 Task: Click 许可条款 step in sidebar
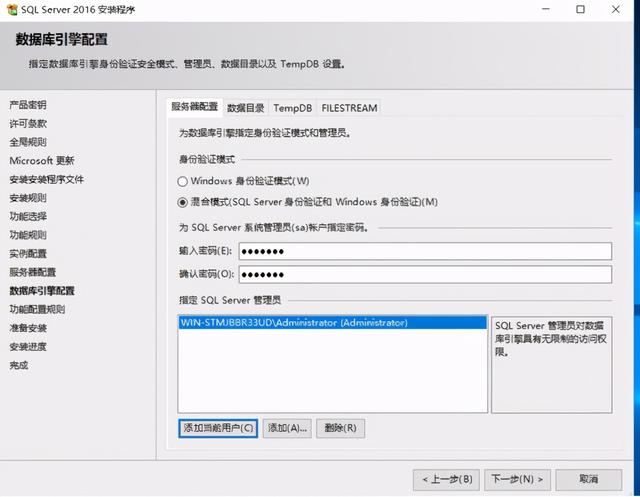click(x=28, y=123)
